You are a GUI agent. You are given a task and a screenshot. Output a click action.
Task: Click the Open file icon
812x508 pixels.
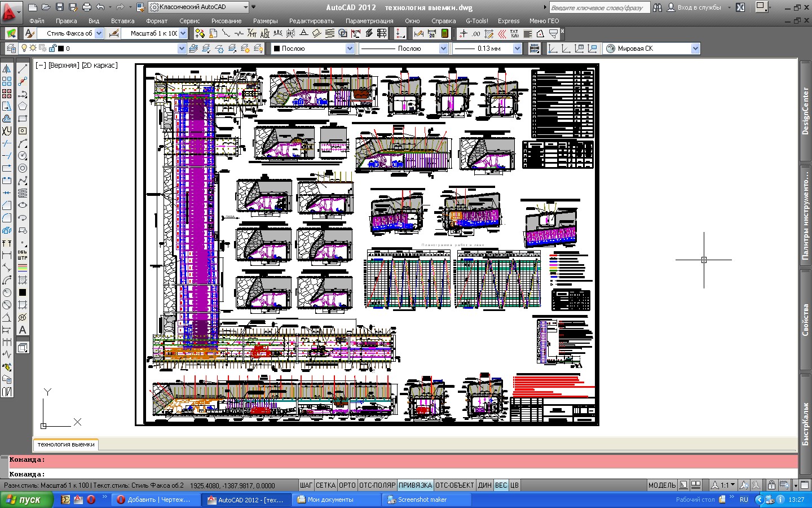pos(46,7)
